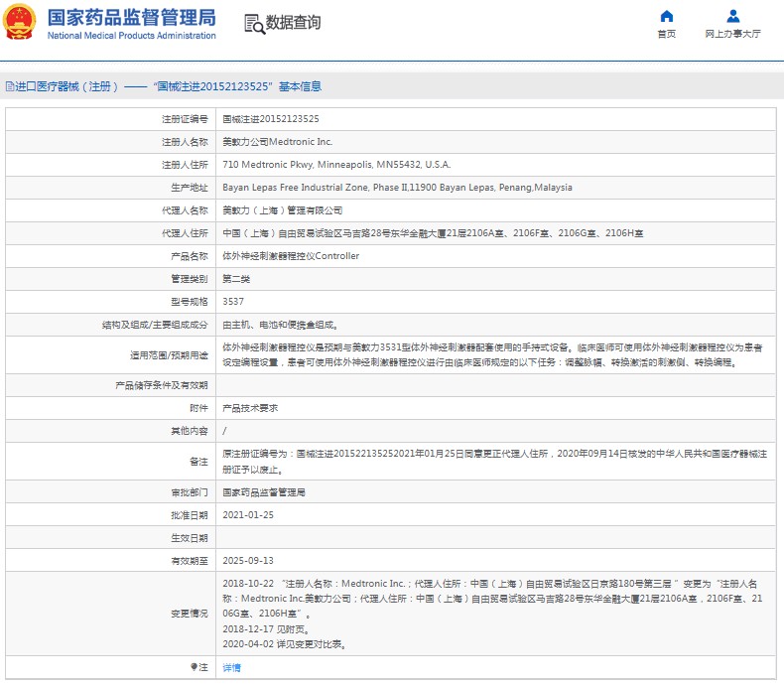The image size is (784, 687).
Task: Select change entry 2018-12-17 见附页
Action: point(267,629)
